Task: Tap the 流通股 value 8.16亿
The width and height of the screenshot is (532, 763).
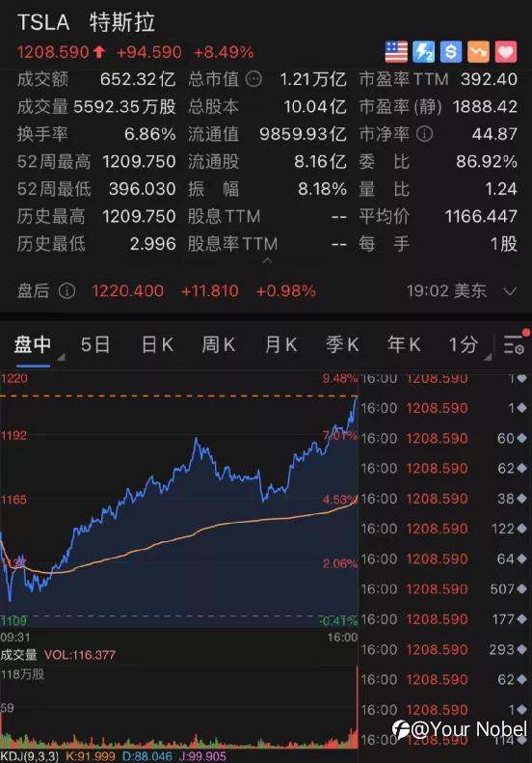Action: tap(320, 161)
